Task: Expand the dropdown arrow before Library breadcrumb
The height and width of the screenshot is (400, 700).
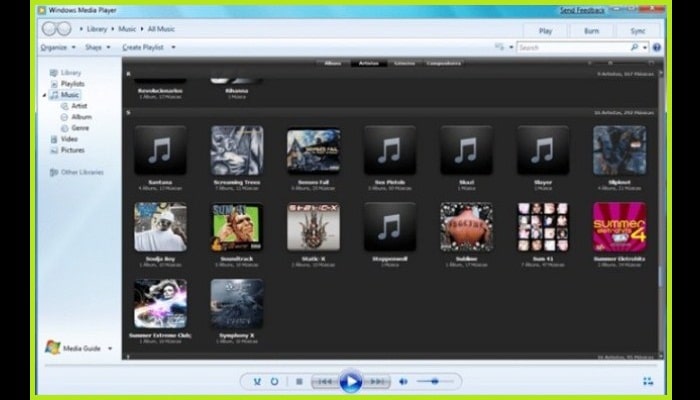Action: click(x=81, y=29)
